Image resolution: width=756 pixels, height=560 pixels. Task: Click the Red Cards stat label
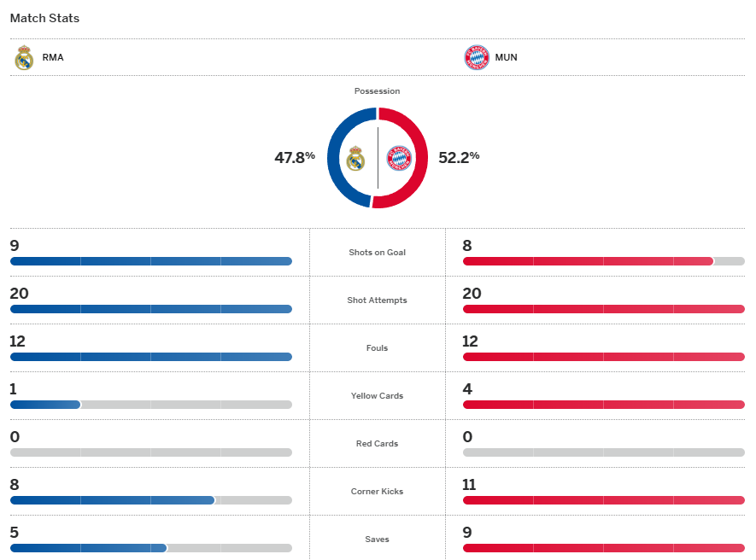point(378,444)
